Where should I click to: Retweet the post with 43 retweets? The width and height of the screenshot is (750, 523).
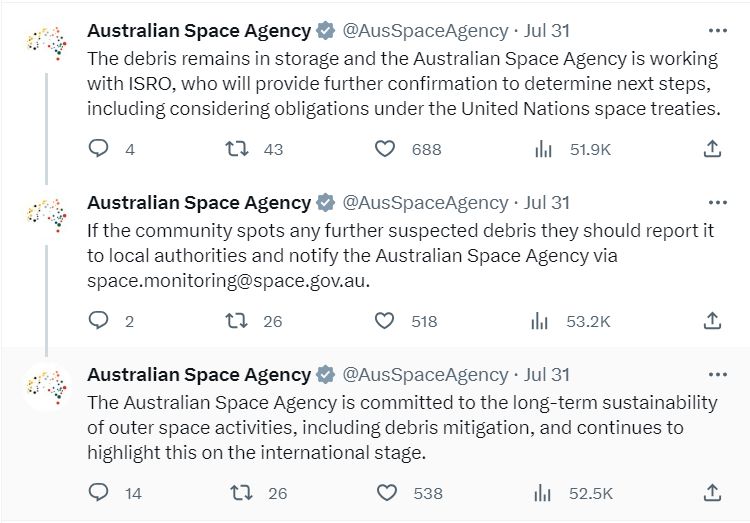tap(237, 149)
